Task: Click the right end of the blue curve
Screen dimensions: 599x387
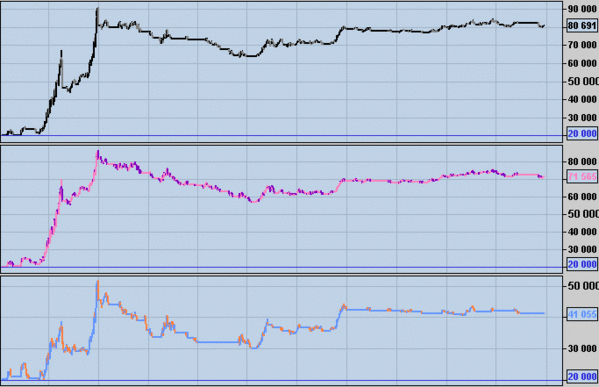Action: [x=543, y=313]
